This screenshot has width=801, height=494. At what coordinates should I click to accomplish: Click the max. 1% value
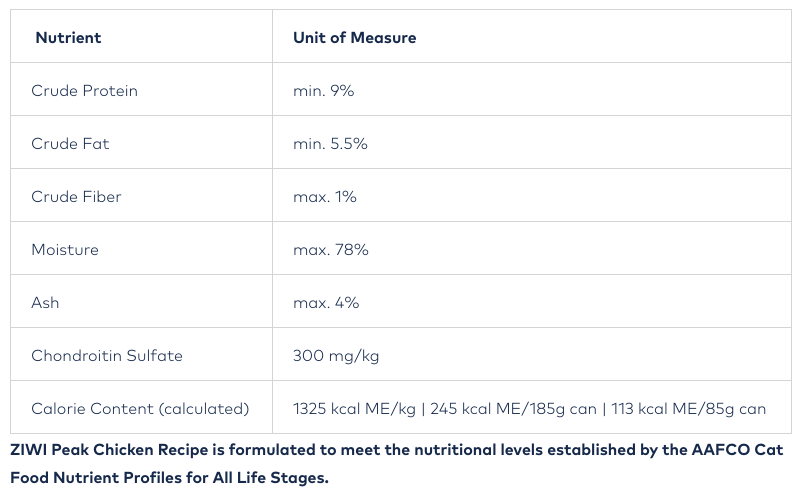(x=324, y=197)
